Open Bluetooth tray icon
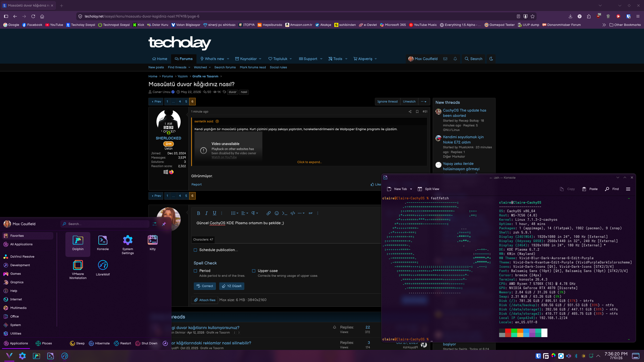Image resolution: width=644 pixels, height=362 pixels. pos(576,356)
